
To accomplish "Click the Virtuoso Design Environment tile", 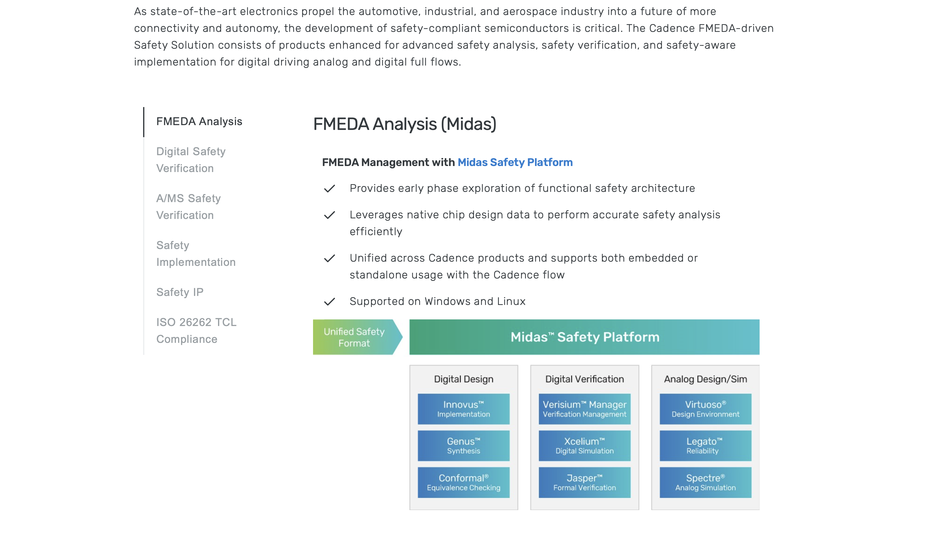I will pos(705,409).
